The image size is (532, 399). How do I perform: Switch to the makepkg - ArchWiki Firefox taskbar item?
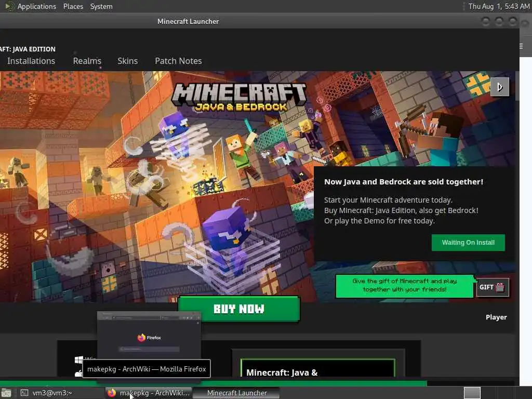[x=148, y=393]
